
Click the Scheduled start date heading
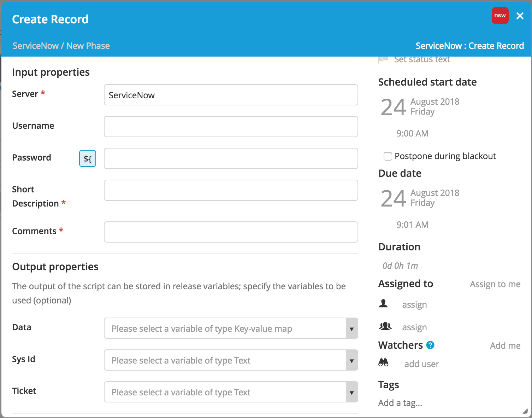[427, 82]
